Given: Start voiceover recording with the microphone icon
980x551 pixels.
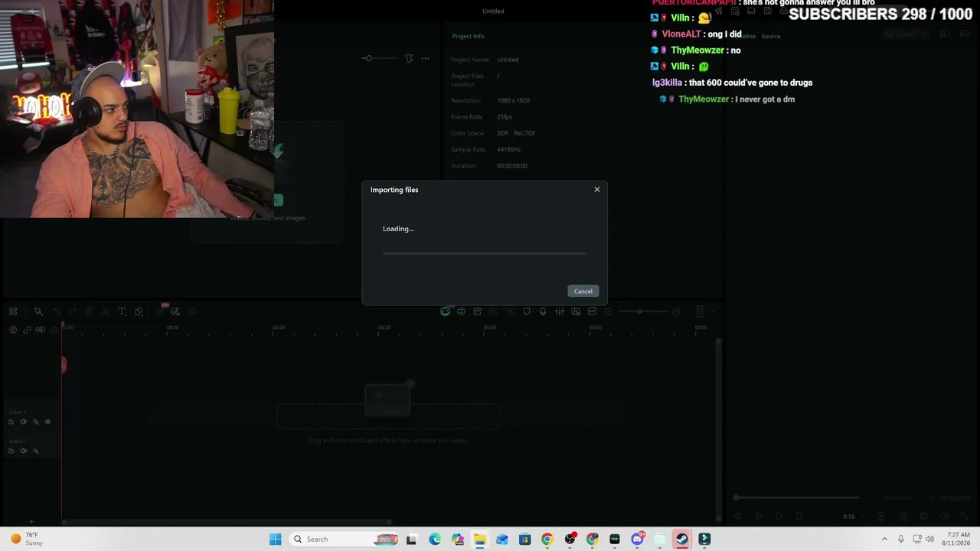Looking at the screenshot, I should point(543,311).
